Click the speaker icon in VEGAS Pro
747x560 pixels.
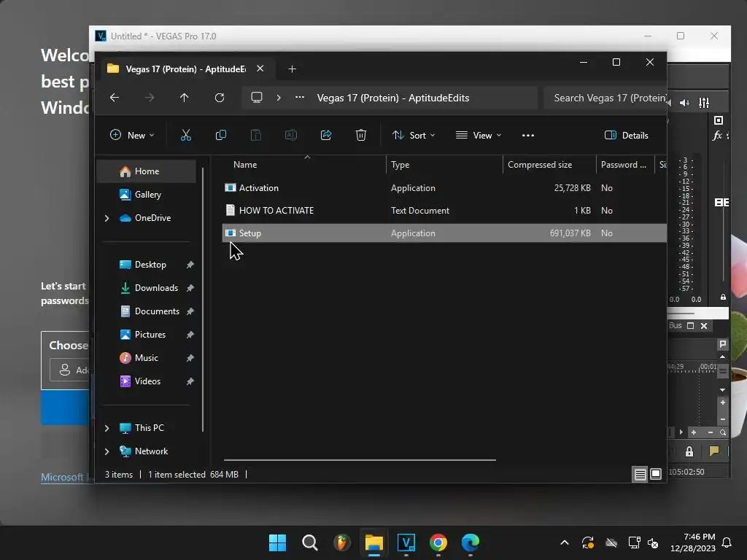(684, 103)
